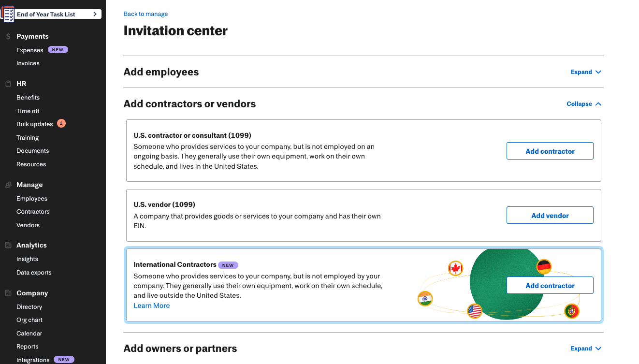Add a U.S. 1099 contractor
The height and width of the screenshot is (364, 639).
coord(550,151)
